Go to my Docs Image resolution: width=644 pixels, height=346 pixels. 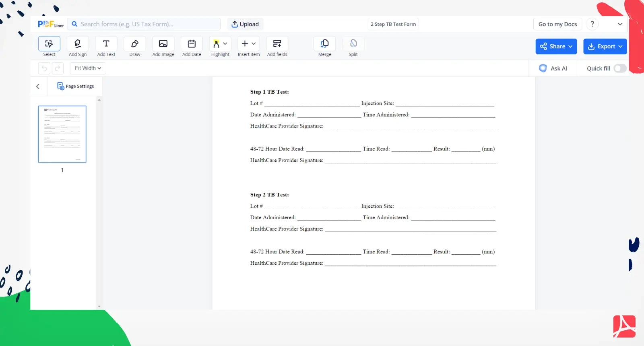coord(557,24)
